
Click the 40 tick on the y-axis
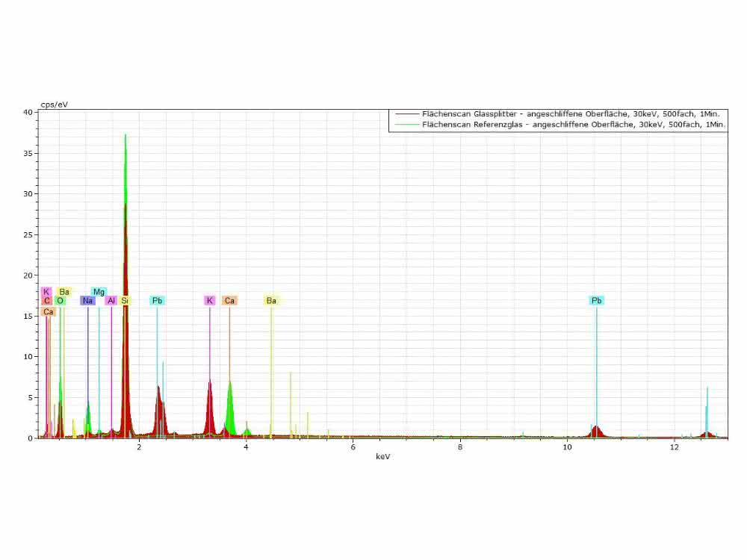(28, 112)
